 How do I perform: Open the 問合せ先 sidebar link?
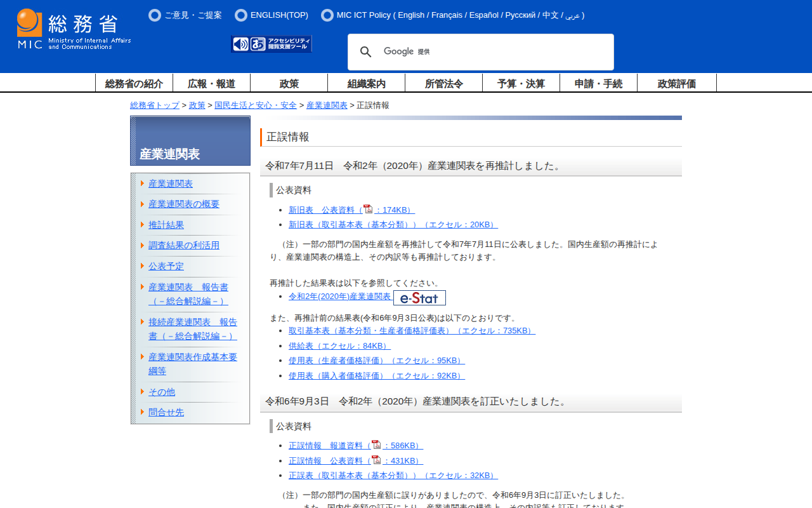click(166, 411)
